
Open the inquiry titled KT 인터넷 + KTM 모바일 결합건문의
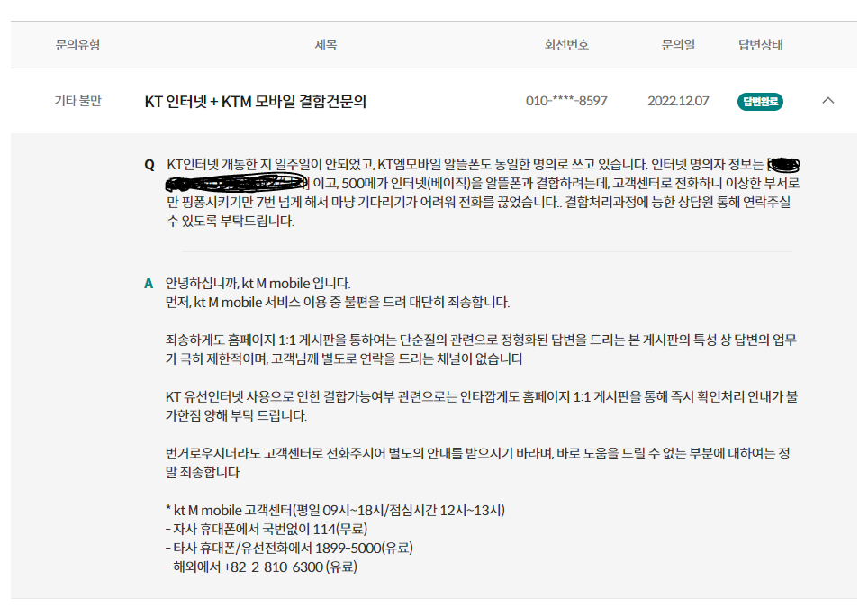[255, 101]
